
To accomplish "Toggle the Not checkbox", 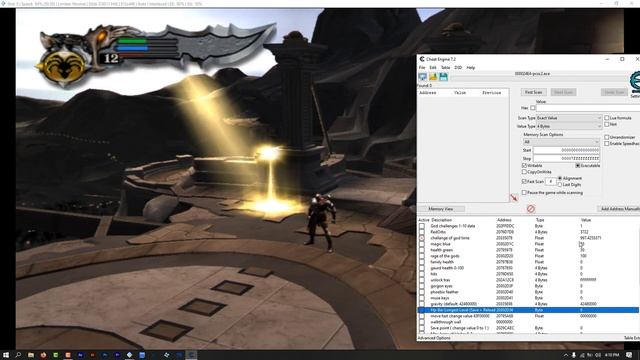I will pyautogui.click(x=607, y=124).
